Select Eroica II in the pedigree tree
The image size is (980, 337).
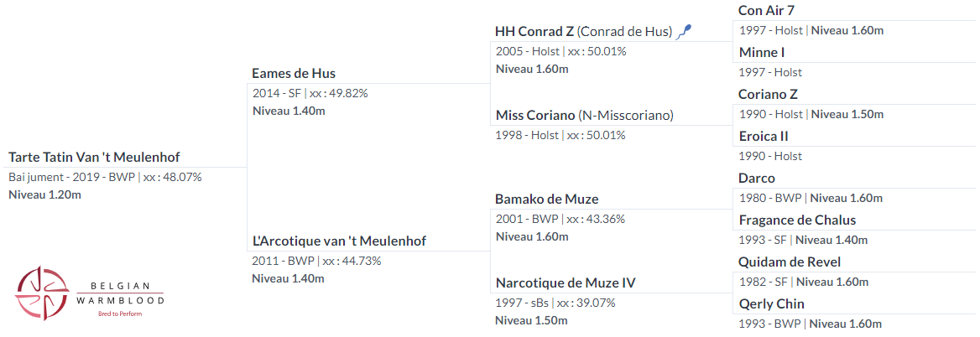coord(764,136)
